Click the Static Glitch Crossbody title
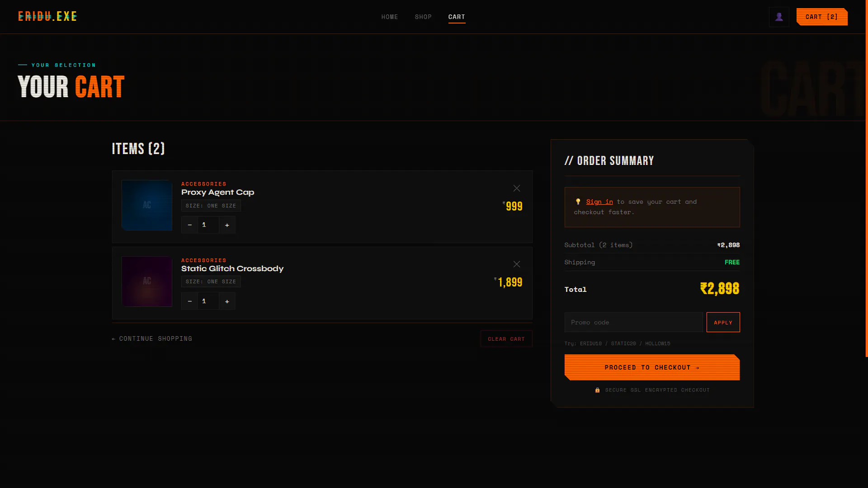868x488 pixels. pos(232,268)
